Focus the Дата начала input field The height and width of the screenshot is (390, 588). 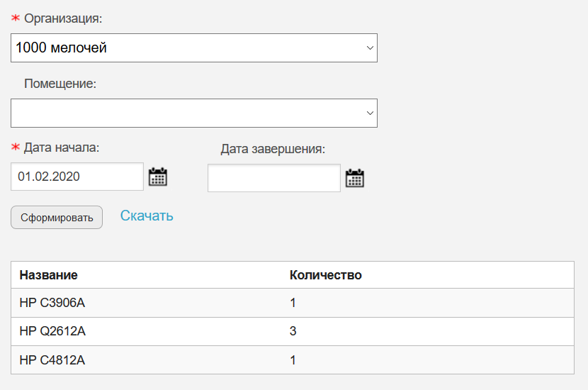pyautogui.click(x=77, y=177)
